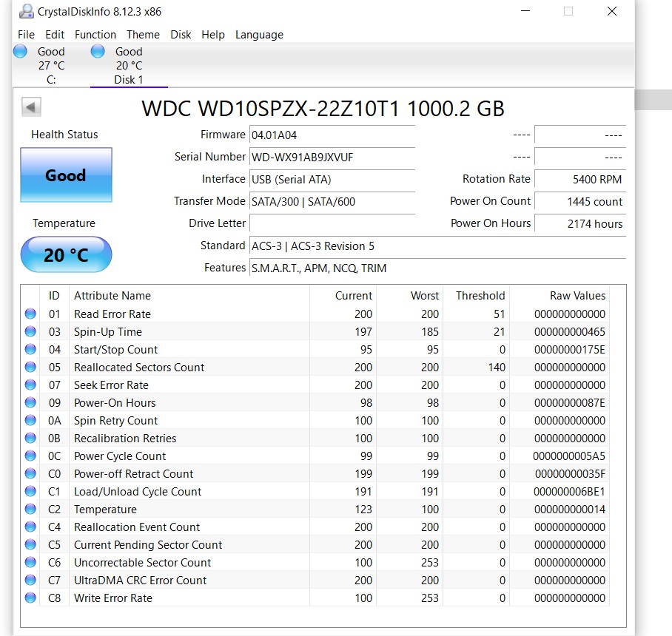Close the CrystalDiskInfo window
This screenshot has height=636, width=672.
click(612, 12)
